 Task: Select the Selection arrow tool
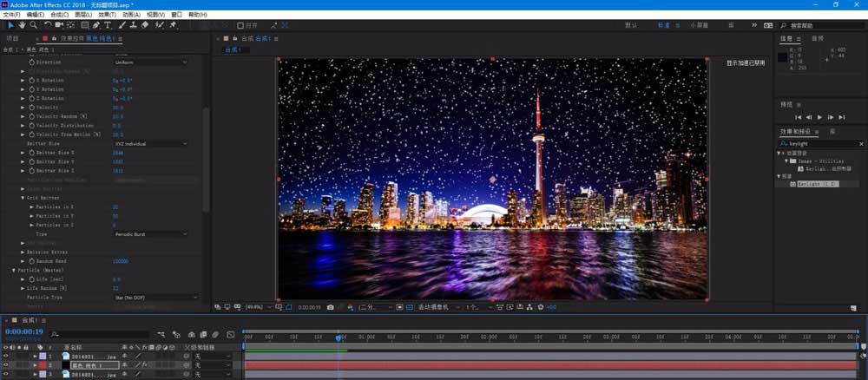[x=10, y=25]
